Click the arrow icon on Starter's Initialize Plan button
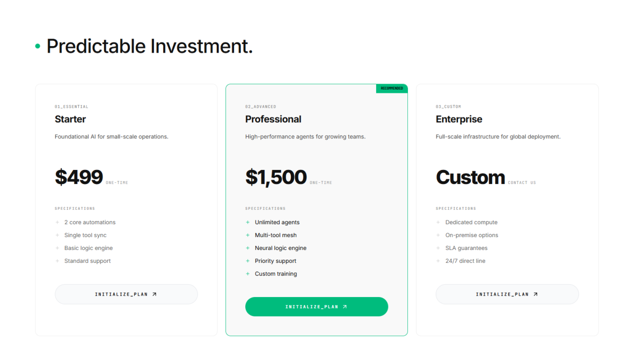644x362 pixels. pos(155,294)
